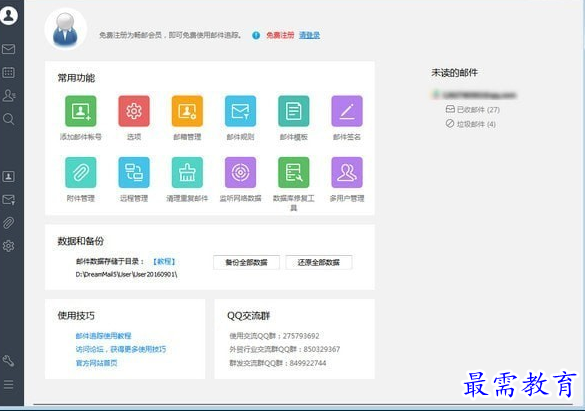
Task: Open 选项 red gear icon
Action: click(x=134, y=111)
